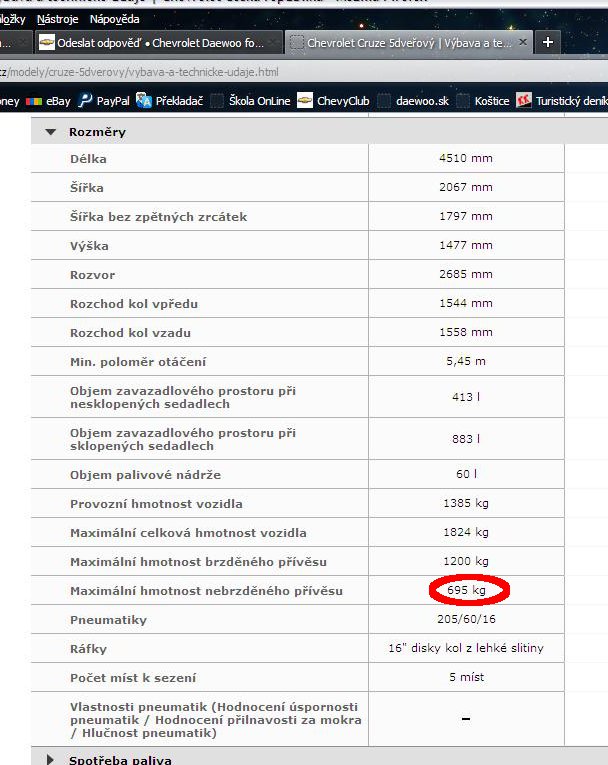Expand the Spotřeba paliva section

click(x=51, y=759)
